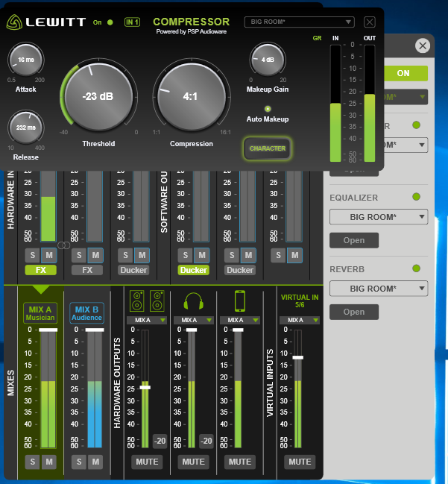448x484 pixels.
Task: Open Reverb preset dropdown
Action: point(379,289)
